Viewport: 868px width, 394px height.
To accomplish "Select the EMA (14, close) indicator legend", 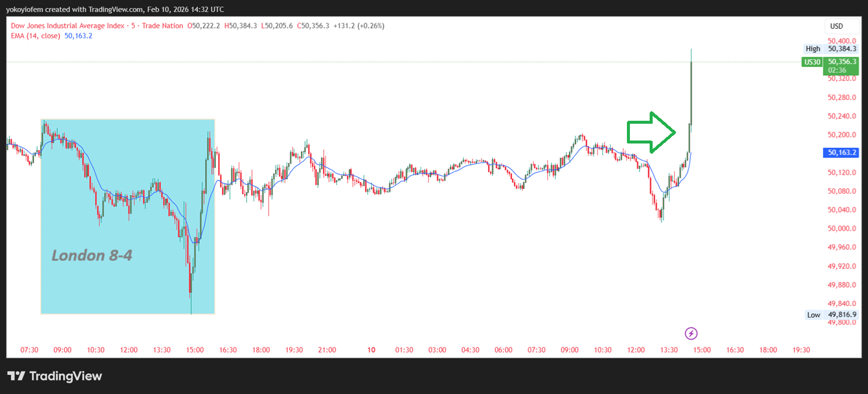I will pos(35,36).
